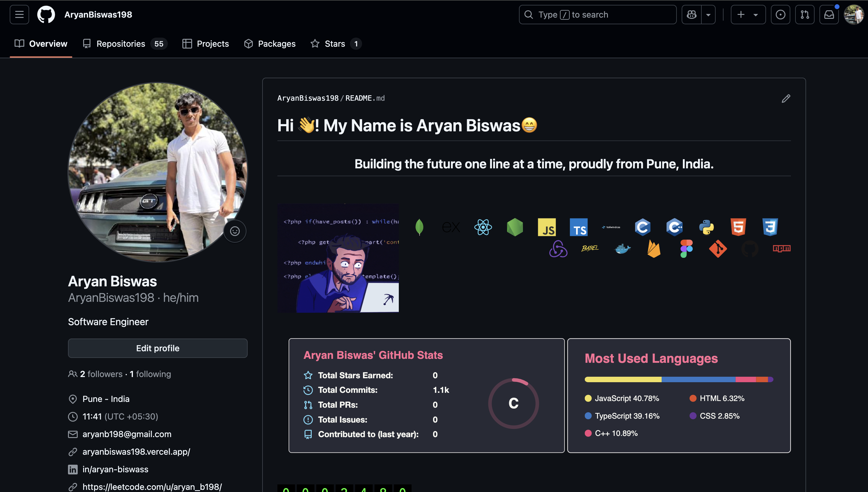The width and height of the screenshot is (868, 492).
Task: Open the in/aryan-biswass LinkedIn link
Action: (x=115, y=469)
